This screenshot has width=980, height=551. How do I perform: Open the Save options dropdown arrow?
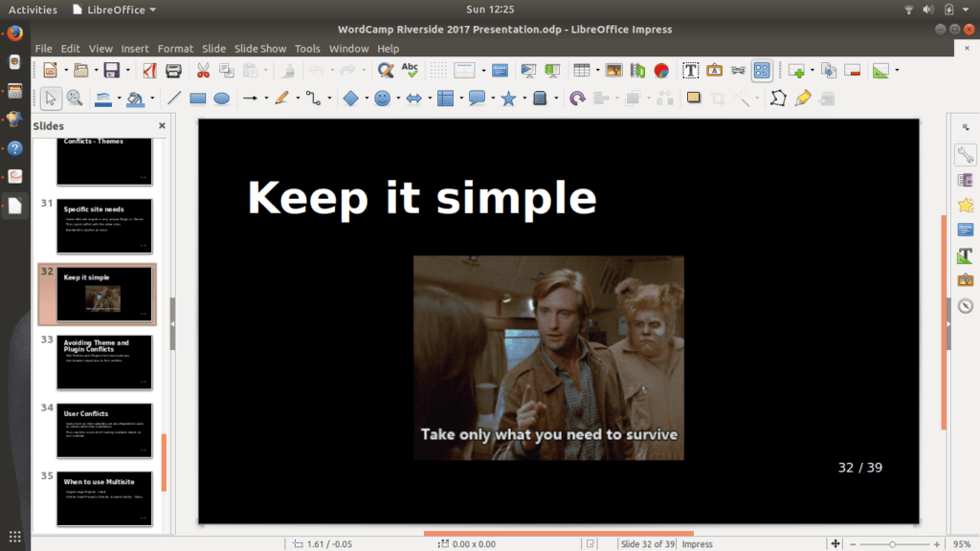point(127,70)
